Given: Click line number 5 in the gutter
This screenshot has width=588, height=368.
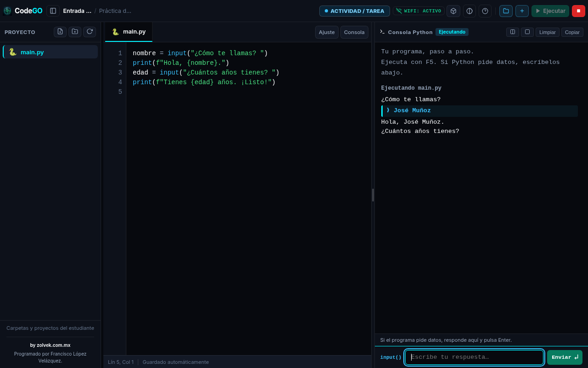Looking at the screenshot, I should click(x=120, y=92).
